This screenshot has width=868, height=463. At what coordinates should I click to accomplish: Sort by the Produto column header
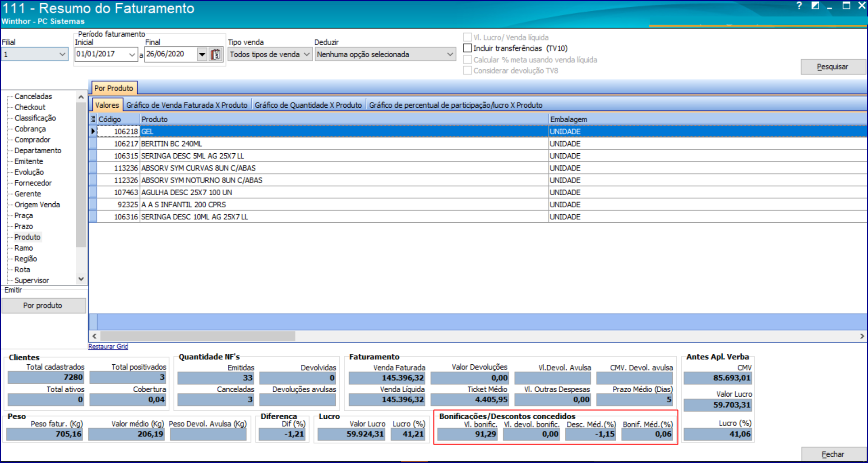344,119
